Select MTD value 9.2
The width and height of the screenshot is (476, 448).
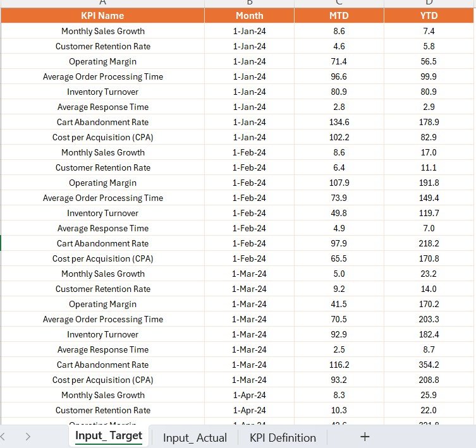339,289
